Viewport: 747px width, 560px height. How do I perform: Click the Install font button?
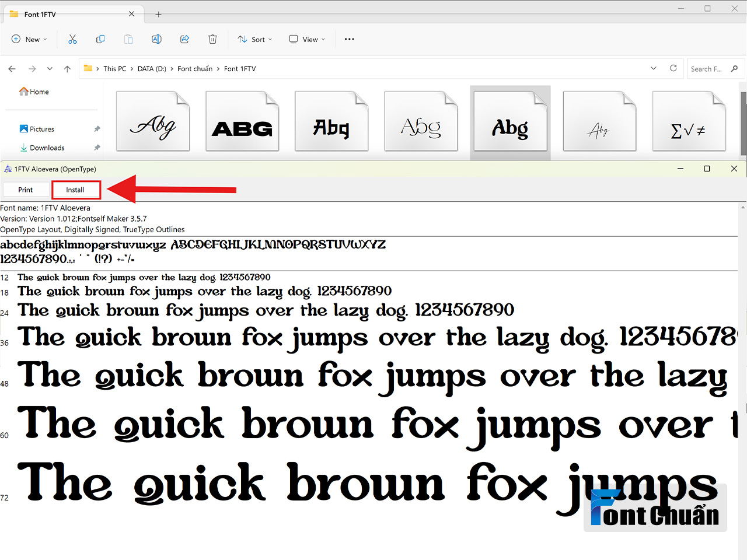point(75,190)
